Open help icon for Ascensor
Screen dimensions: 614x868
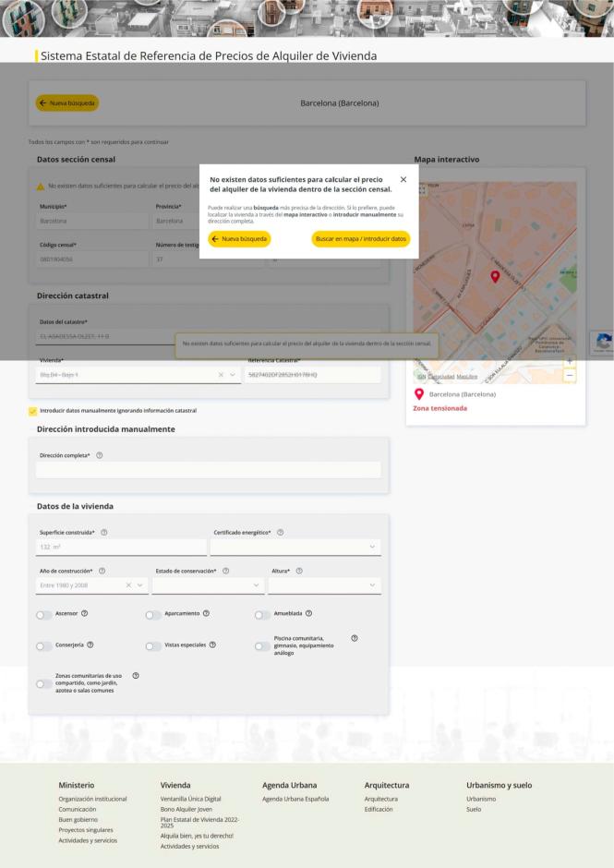[85, 613]
